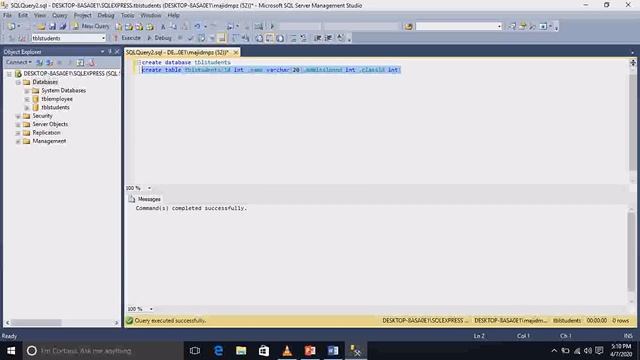The image size is (640, 360).
Task: Click the query editor vertical scrollbar
Action: click(x=633, y=122)
